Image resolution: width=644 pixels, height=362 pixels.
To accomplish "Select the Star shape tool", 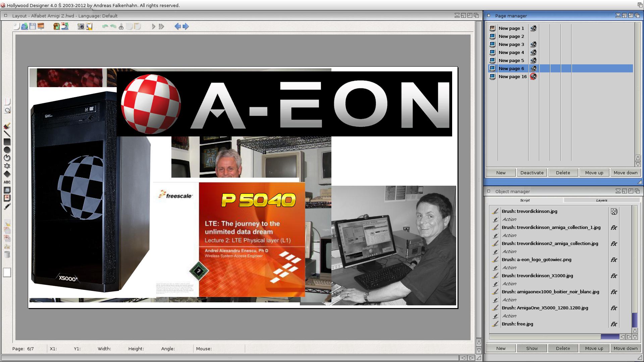I will coord(7,166).
